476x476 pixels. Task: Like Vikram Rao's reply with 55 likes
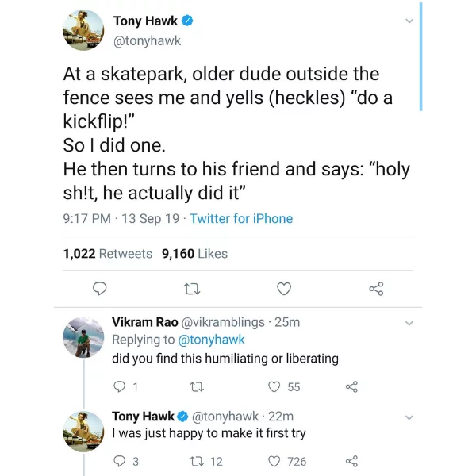coord(274,387)
